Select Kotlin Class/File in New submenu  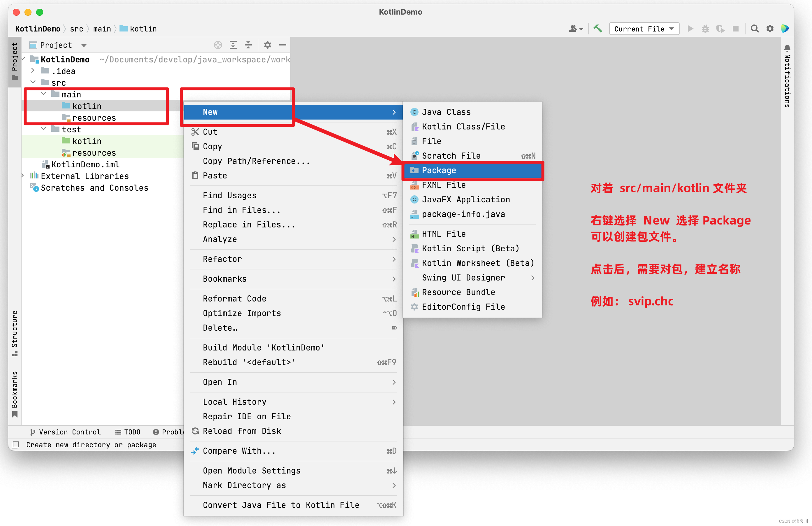tap(472, 127)
